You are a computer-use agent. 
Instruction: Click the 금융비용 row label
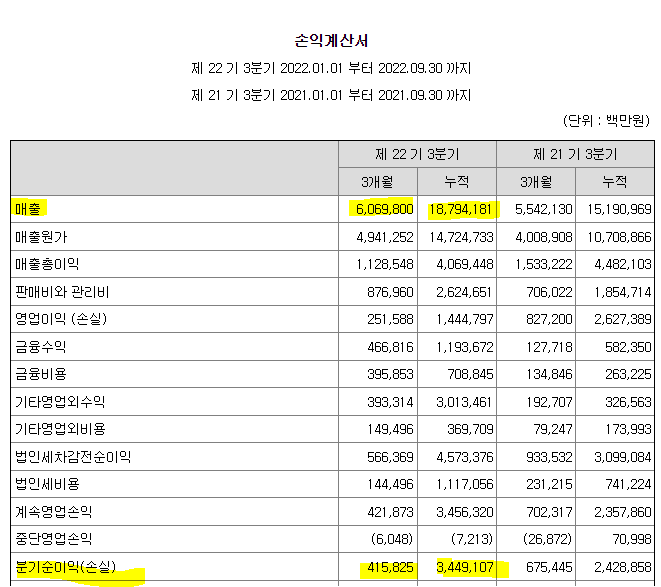tap(41, 374)
